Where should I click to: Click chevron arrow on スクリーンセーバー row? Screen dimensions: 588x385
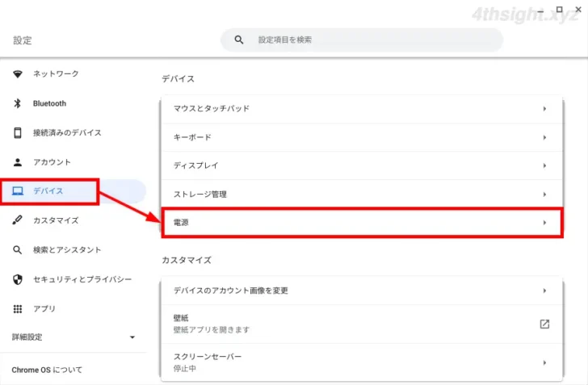[x=544, y=362]
